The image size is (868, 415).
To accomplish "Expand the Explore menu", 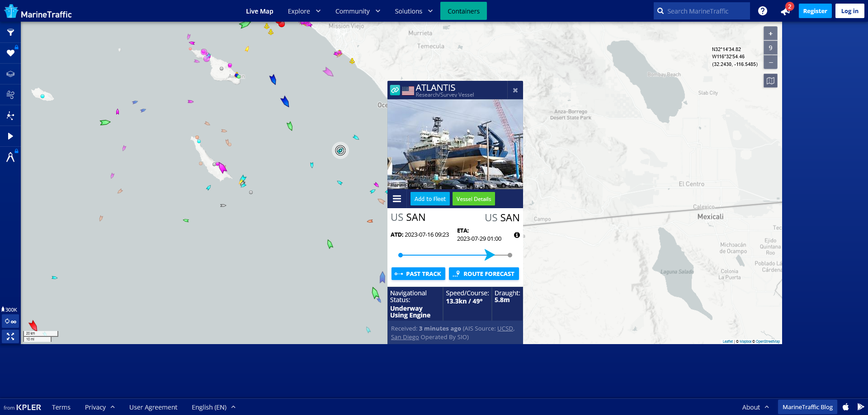I will pos(304,11).
